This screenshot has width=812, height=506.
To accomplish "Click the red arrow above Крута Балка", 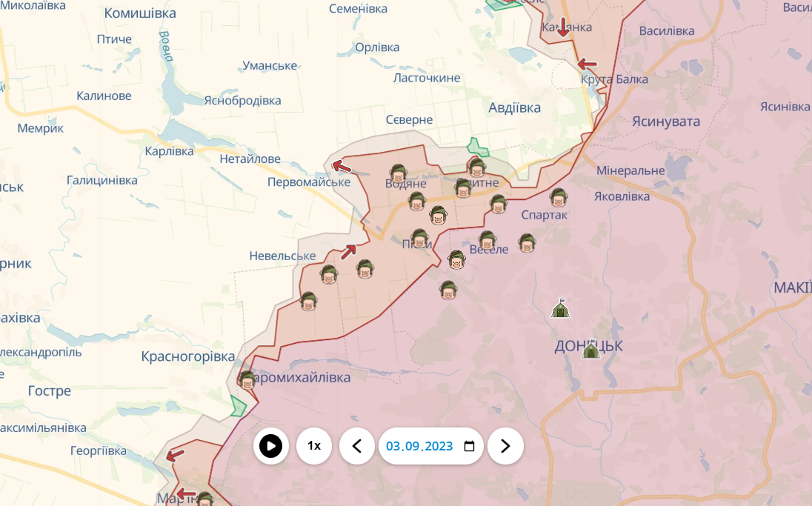I will click(587, 64).
